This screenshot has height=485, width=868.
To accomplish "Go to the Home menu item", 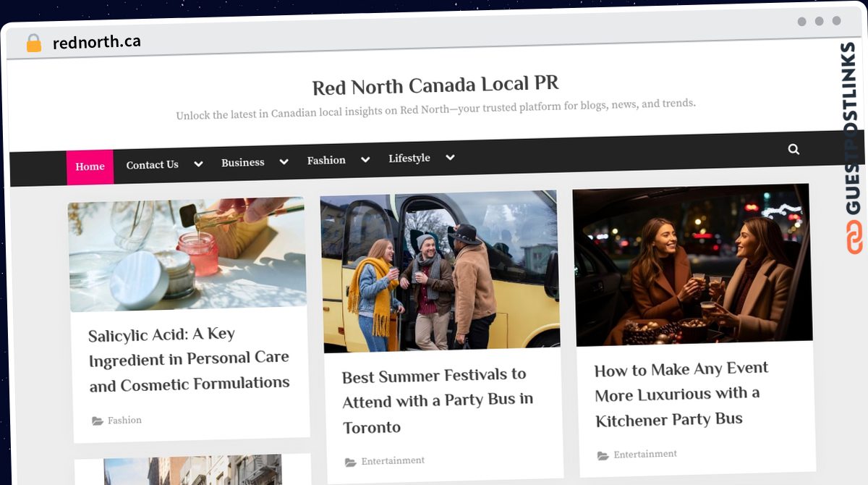I will coord(90,166).
